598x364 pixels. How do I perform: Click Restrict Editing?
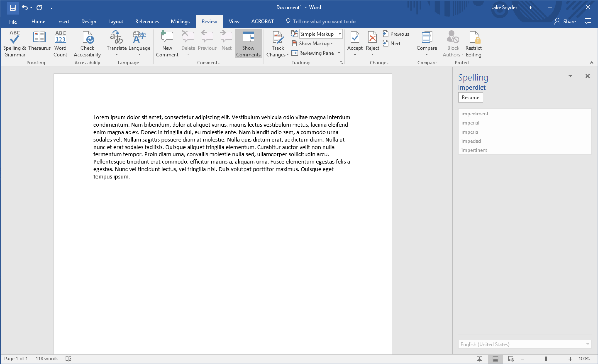pyautogui.click(x=474, y=44)
